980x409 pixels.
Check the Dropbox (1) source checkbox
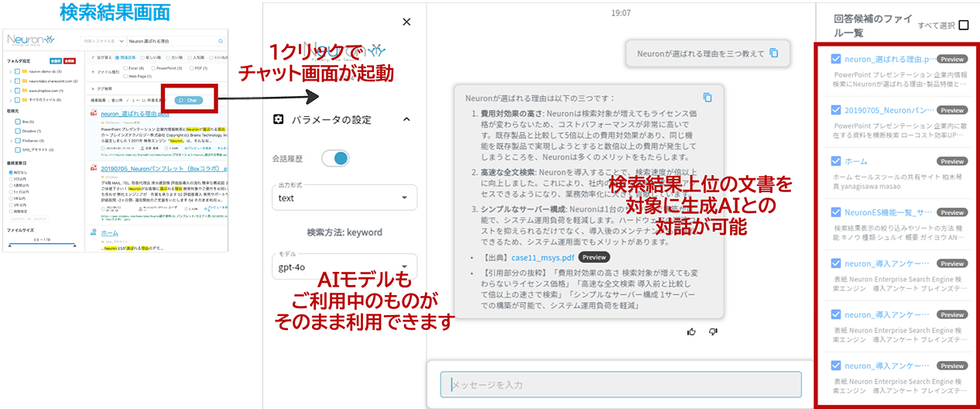[17, 131]
